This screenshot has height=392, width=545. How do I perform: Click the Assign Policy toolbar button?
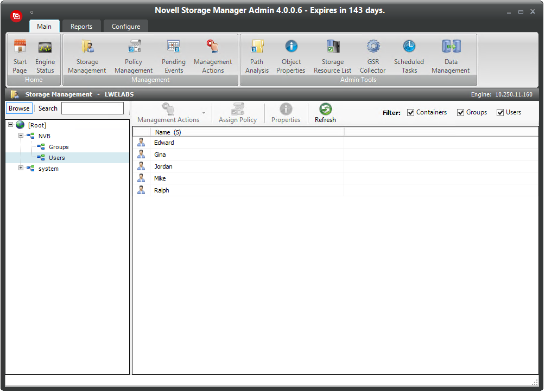pos(238,113)
